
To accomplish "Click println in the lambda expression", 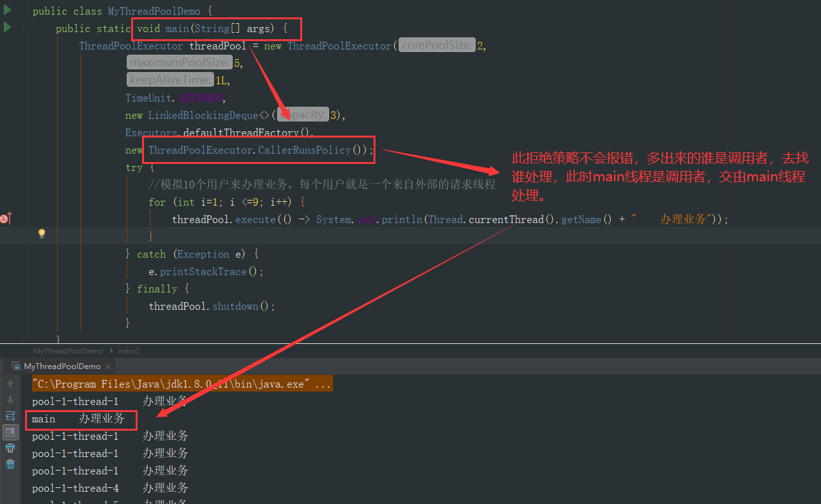I will point(402,219).
